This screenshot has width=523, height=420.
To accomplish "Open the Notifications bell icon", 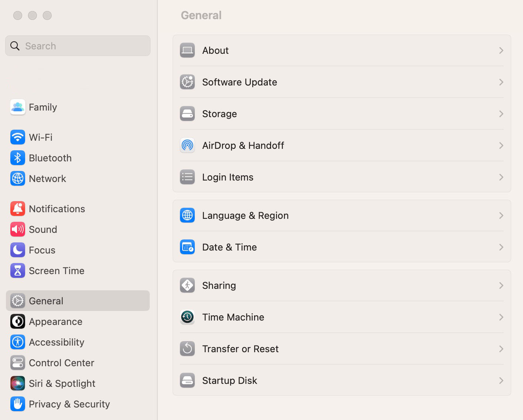I will [18, 209].
